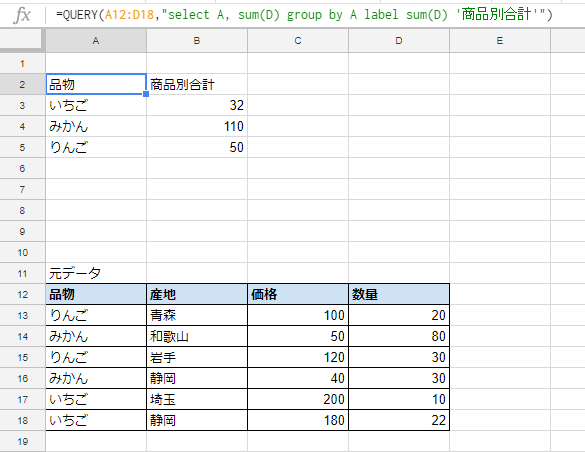Click cell B2 labeled 商品別合計
The height and width of the screenshot is (452, 585).
pyautogui.click(x=197, y=84)
